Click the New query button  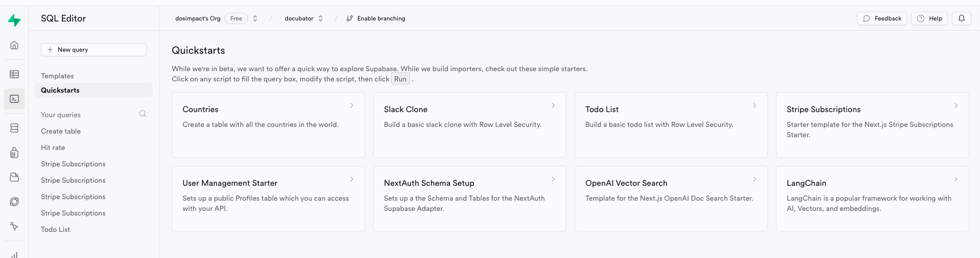pos(94,50)
